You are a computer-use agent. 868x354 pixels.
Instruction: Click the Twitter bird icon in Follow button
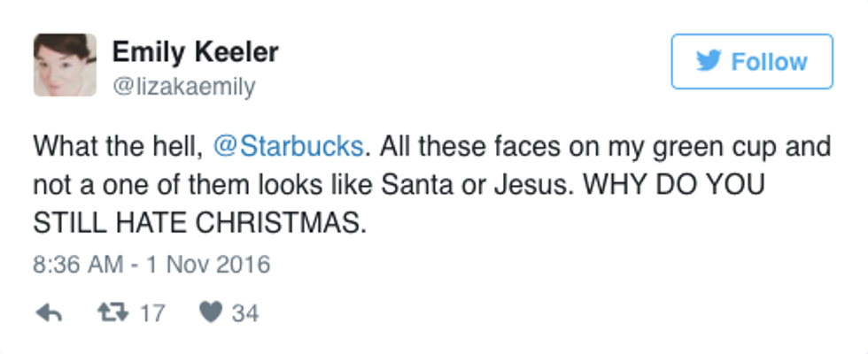coord(709,62)
